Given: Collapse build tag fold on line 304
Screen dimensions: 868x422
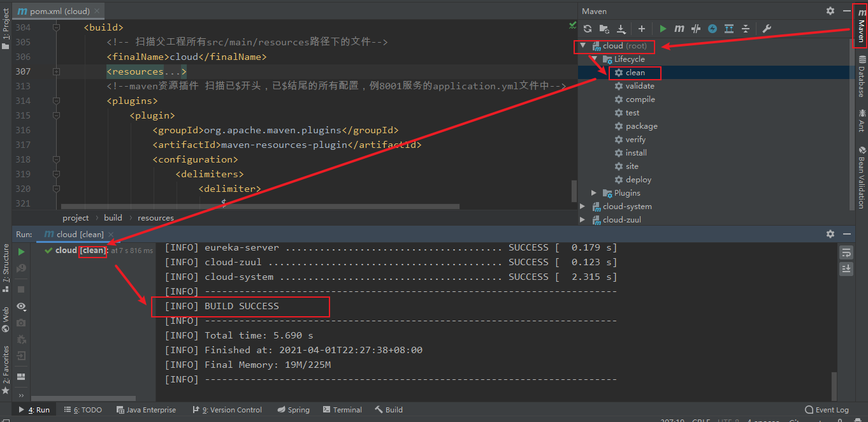Looking at the screenshot, I should pyautogui.click(x=56, y=27).
